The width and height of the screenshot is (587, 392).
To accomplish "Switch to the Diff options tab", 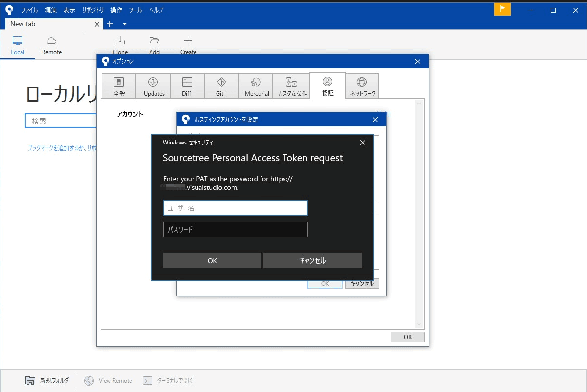I will [187, 86].
